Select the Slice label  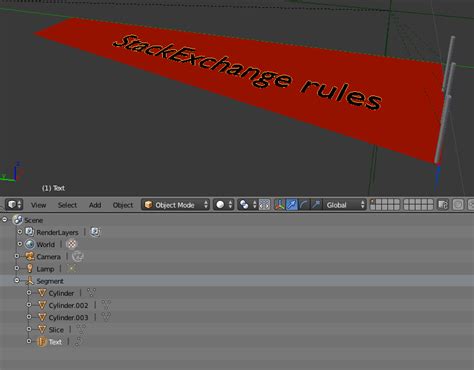point(56,330)
